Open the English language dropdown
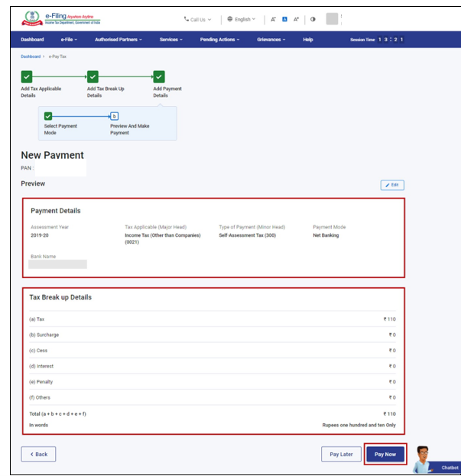The height and width of the screenshot is (476, 461). [x=242, y=19]
